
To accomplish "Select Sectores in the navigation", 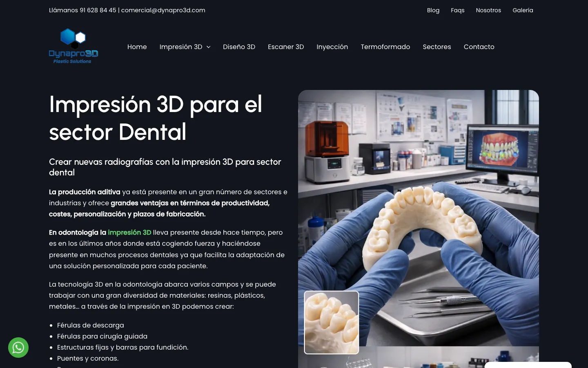I will click(437, 47).
